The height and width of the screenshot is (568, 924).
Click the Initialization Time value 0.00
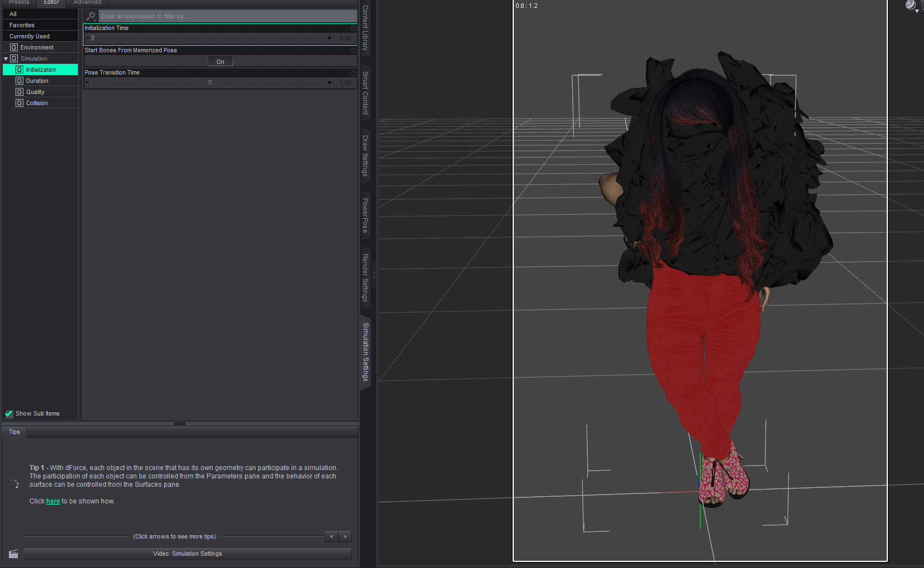click(x=345, y=38)
